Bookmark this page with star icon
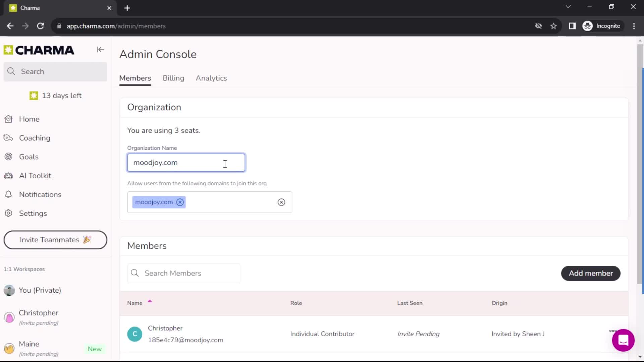Screen dimensions: 644x362 point(553,26)
